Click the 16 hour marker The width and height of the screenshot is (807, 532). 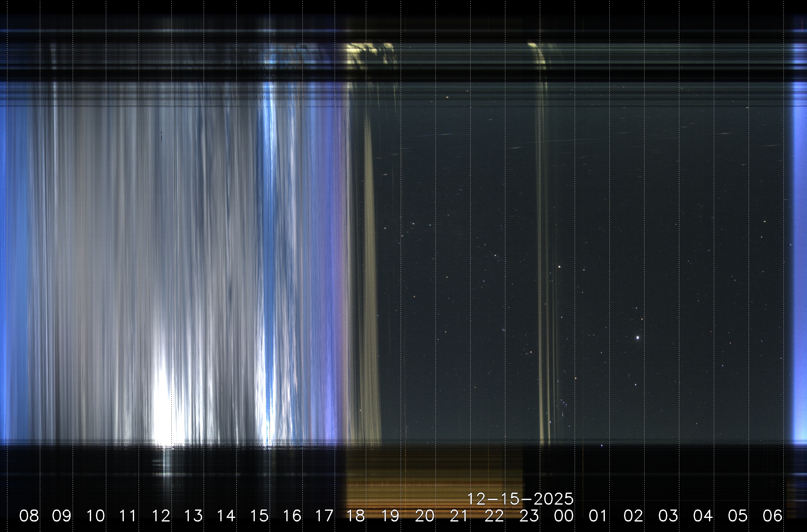coord(292,516)
